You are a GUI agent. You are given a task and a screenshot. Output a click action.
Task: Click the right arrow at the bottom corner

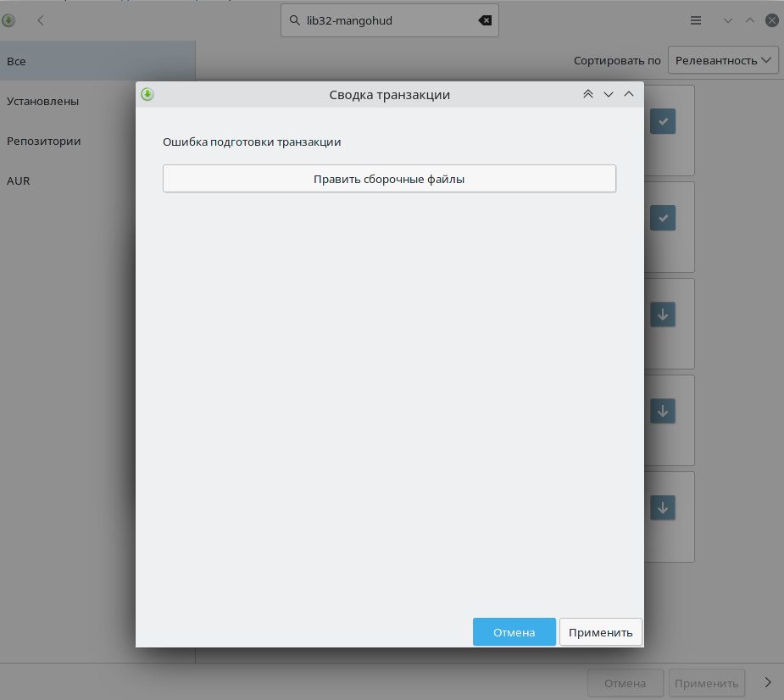click(x=768, y=682)
